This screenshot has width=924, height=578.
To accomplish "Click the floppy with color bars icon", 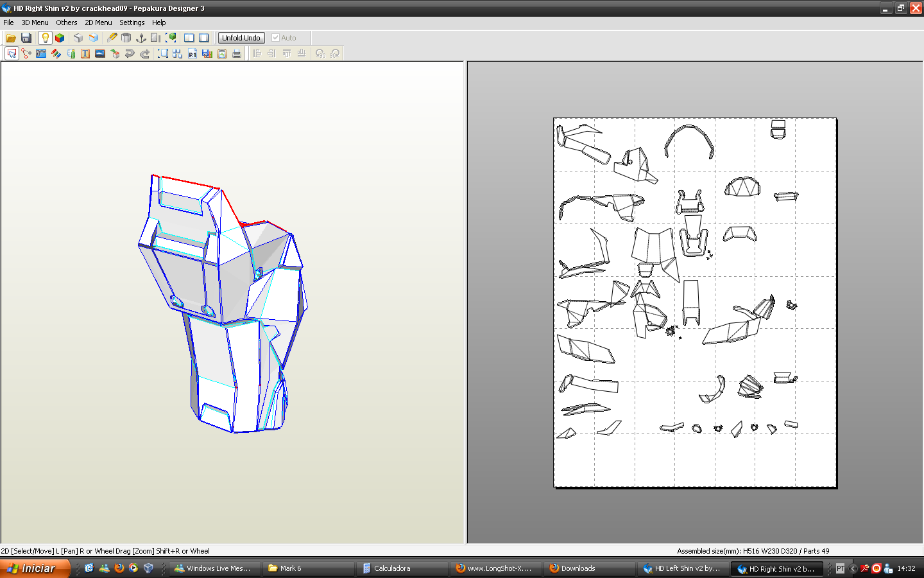I will tap(207, 53).
